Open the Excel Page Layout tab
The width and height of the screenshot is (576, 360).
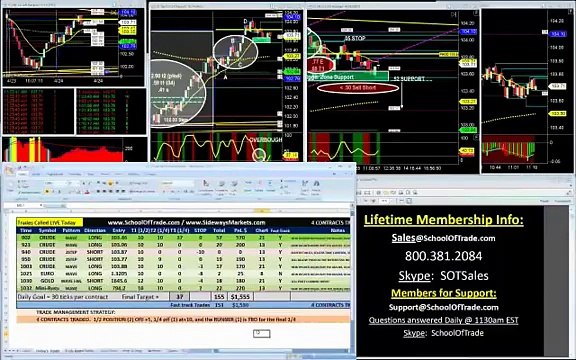pos(55,174)
